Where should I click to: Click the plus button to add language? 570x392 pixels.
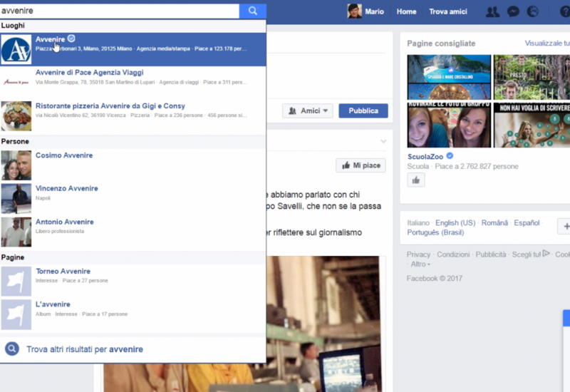(x=564, y=226)
